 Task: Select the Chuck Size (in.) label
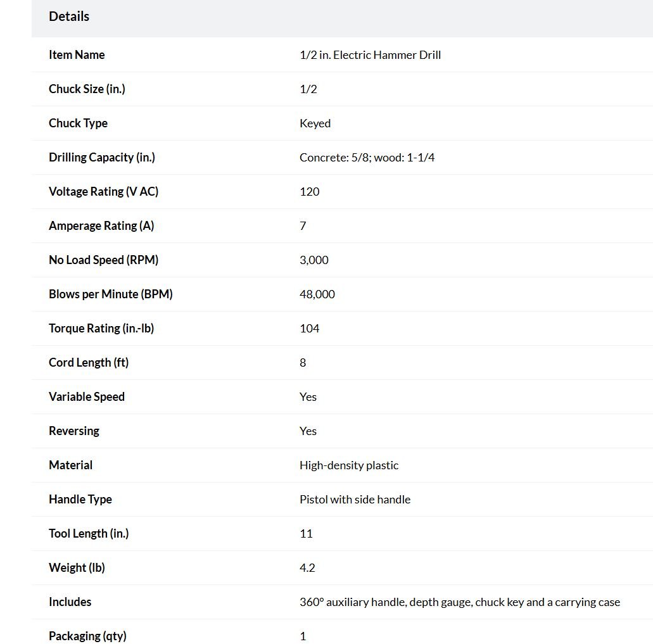coord(87,89)
